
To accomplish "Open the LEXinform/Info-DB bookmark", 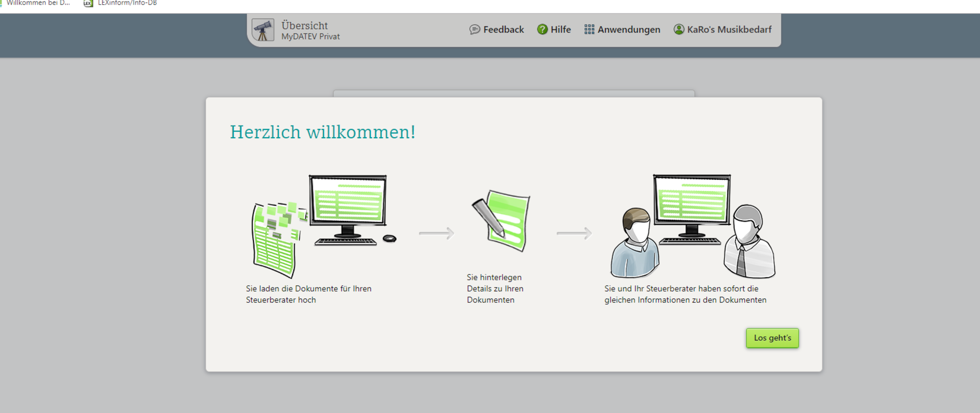I will tap(120, 3).
